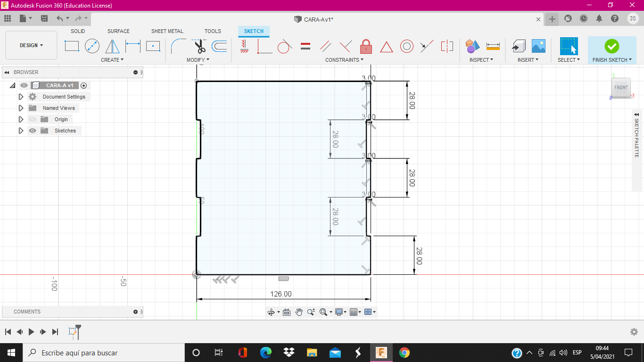Image resolution: width=644 pixels, height=362 pixels.
Task: Open the data panel grid icon
Action: 7,18
